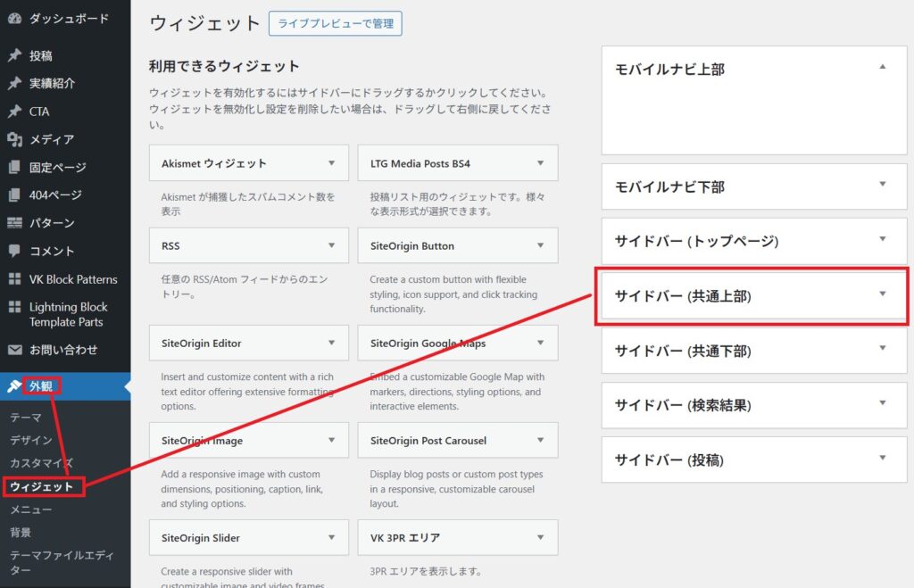Select メニュー in the 外観 submenu
914x588 pixels.
(x=31, y=509)
